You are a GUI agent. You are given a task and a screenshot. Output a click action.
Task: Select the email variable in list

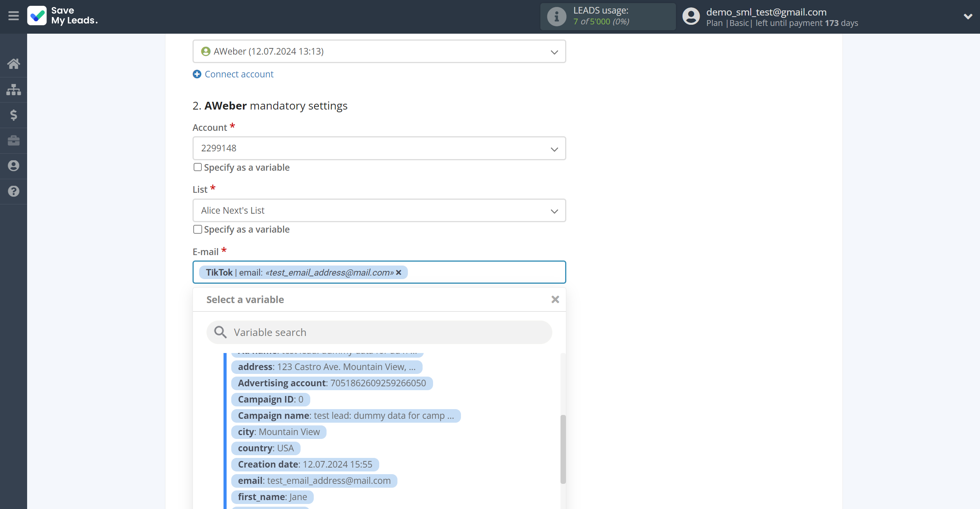(x=314, y=481)
